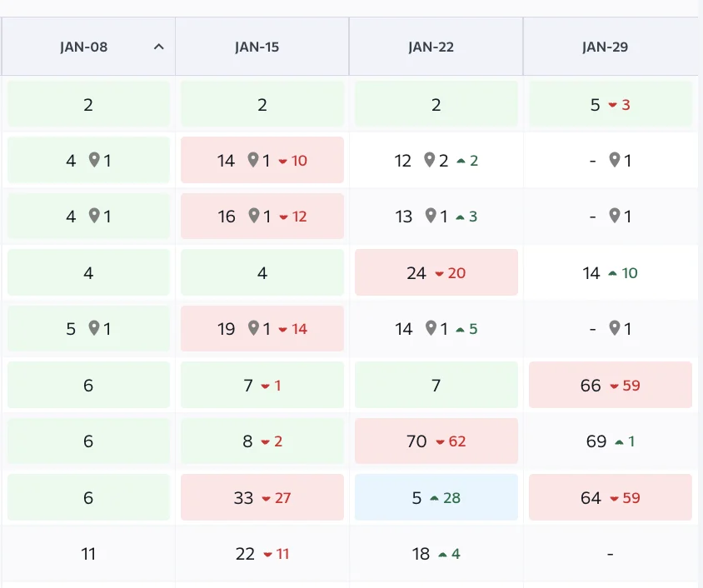Click the rank 11 cell in JAN-08
The image size is (703, 588).
pyautogui.click(x=88, y=554)
